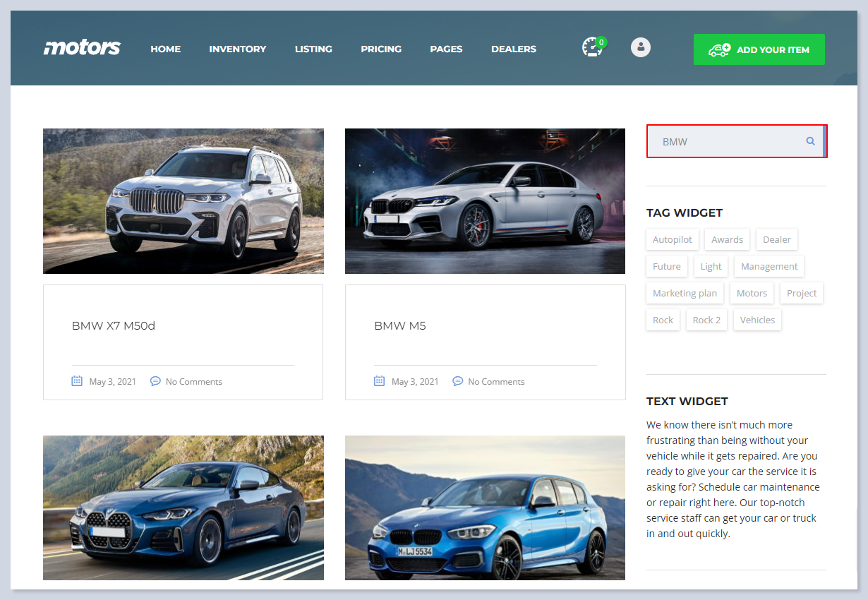The height and width of the screenshot is (600, 868).
Task: Open the BMW X7 M50d post title
Action: pyautogui.click(x=114, y=325)
